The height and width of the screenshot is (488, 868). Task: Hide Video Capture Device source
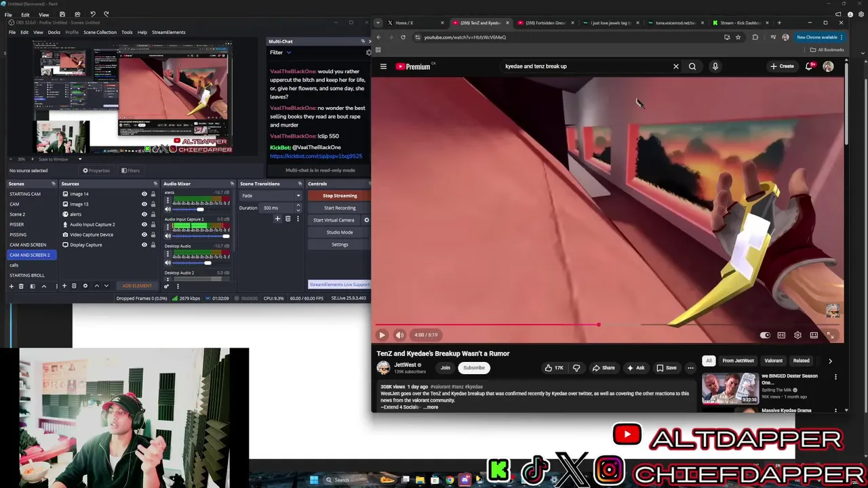144,235
